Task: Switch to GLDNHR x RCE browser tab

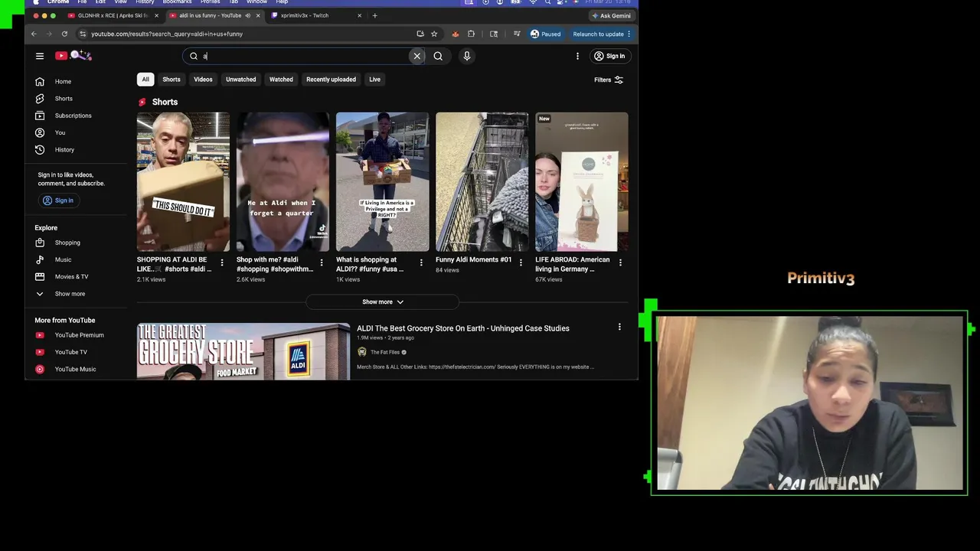Action: pos(113,15)
